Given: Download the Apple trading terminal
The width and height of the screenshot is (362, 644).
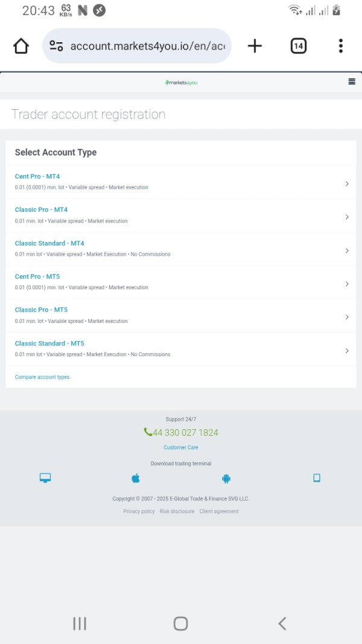Looking at the screenshot, I should pos(135,478).
